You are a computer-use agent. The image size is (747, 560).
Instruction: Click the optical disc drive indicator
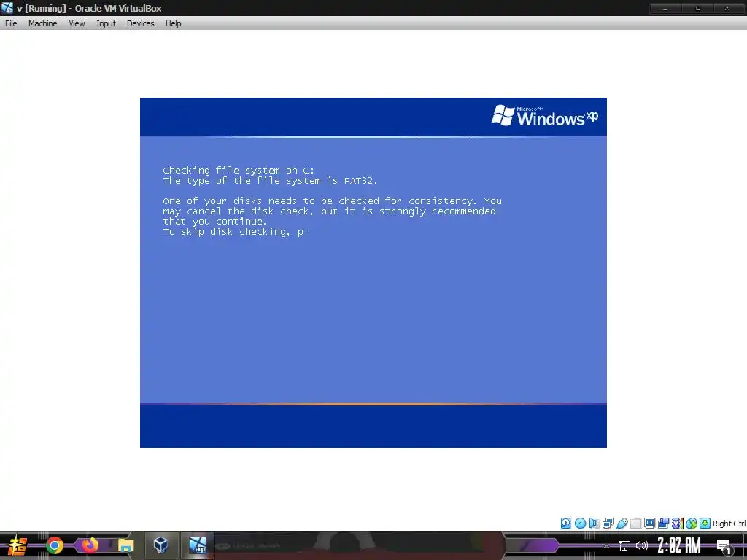point(580,524)
